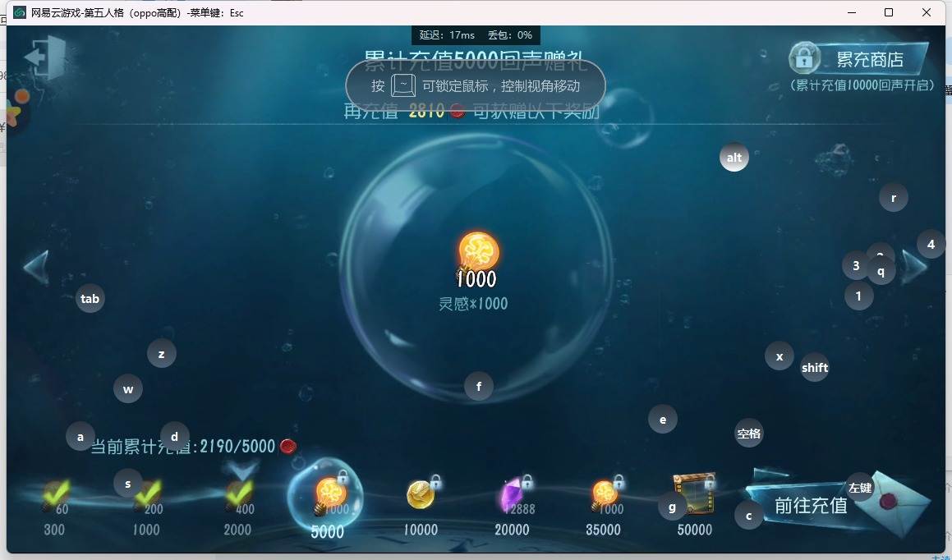Image resolution: width=952 pixels, height=560 pixels.
Task: Click the 左键 left-click key overlay
Action: 860,487
